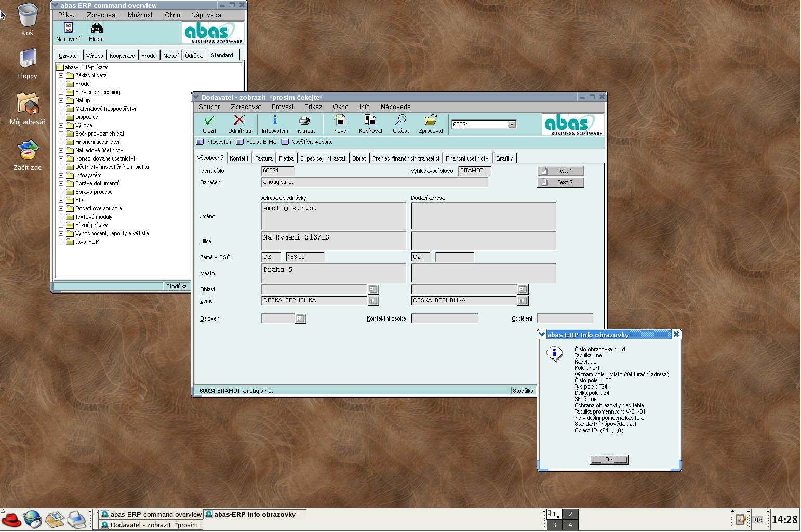801x532 pixels.
Task: Click the Poslat E-Mail link button
Action: 257,142
